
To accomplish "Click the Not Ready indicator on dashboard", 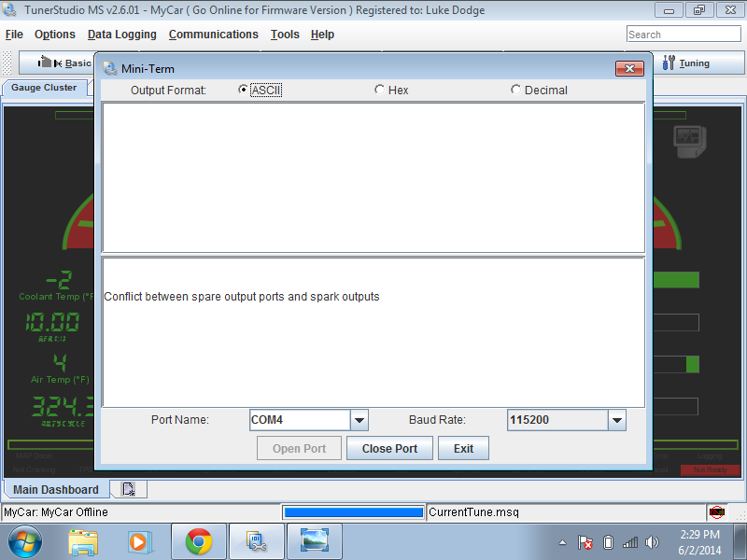I will pos(711,470).
